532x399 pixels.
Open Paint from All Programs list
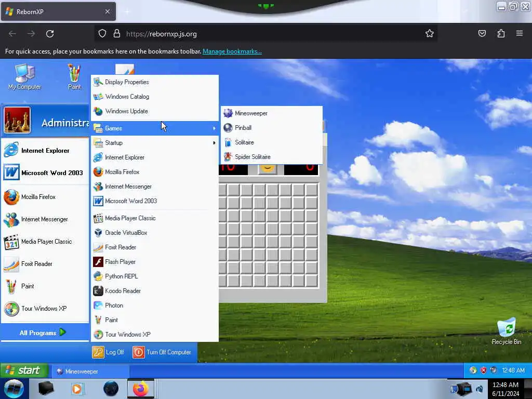(155, 320)
